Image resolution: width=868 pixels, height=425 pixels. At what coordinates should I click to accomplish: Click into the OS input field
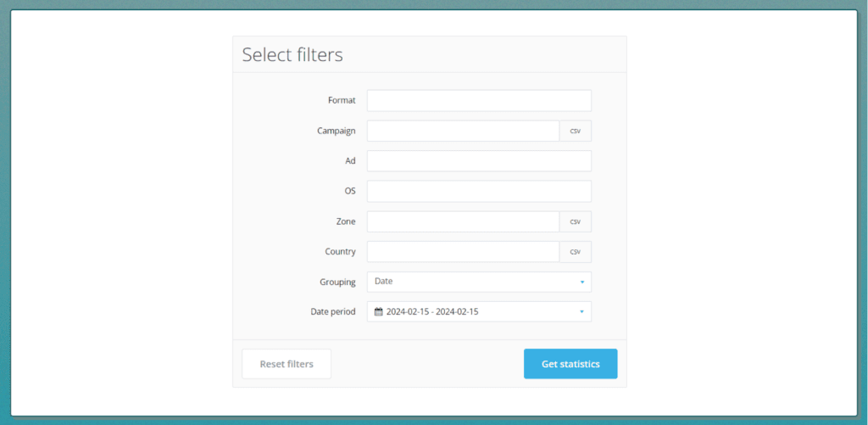point(479,192)
